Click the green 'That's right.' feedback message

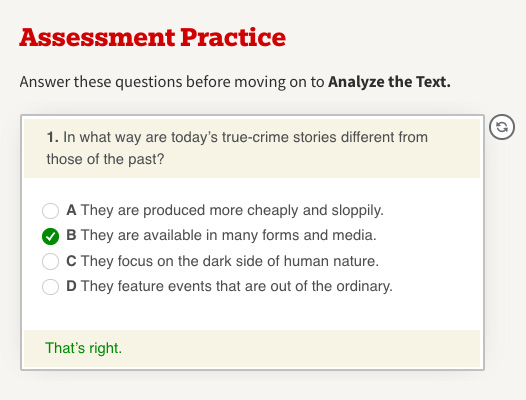pyautogui.click(x=84, y=348)
